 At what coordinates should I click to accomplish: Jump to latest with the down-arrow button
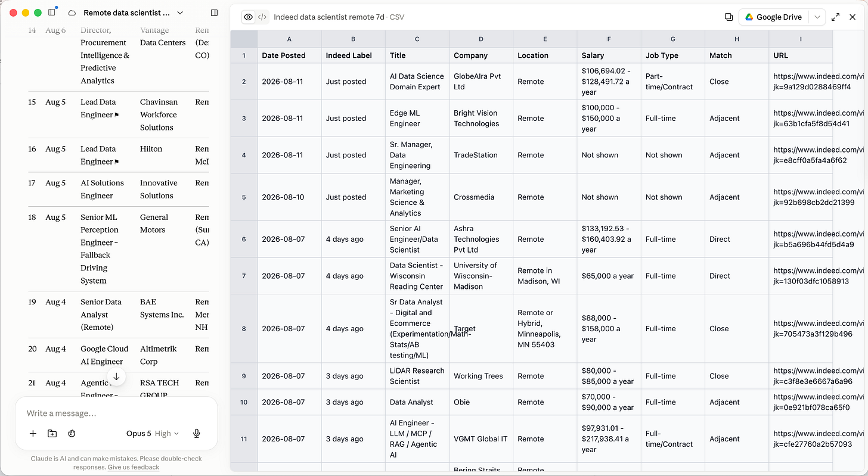click(116, 377)
